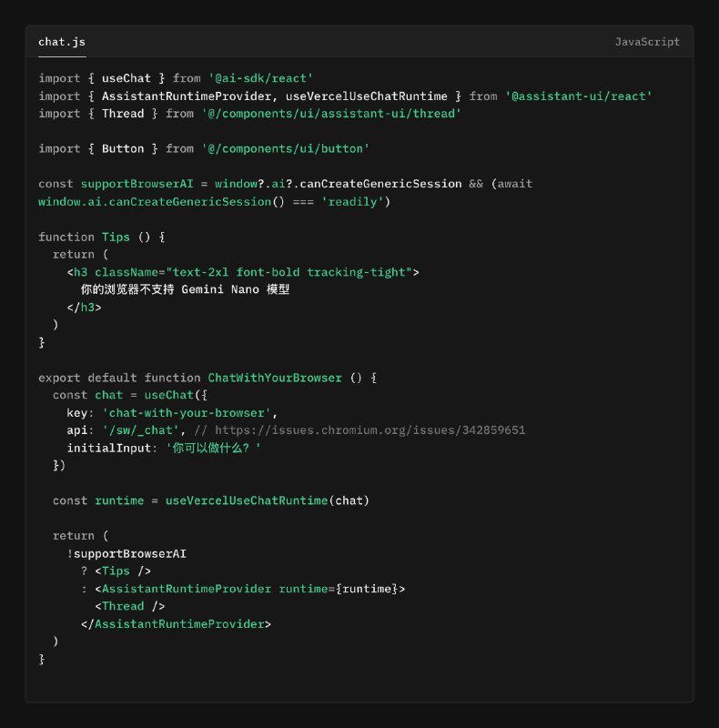Click the 'readily' string literal
Screen dimensions: 719x728
349,201
